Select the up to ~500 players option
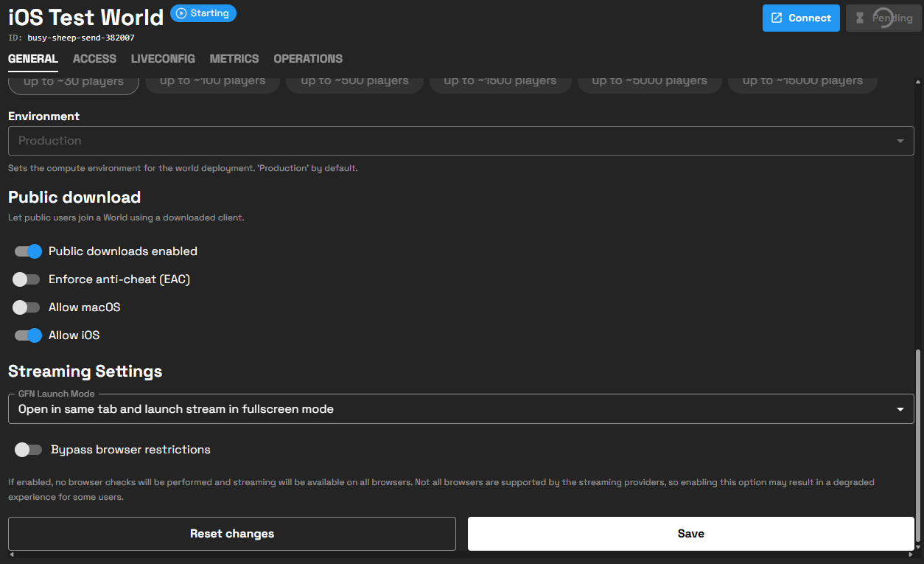Screen dimensions: 924x564 tap(354, 81)
